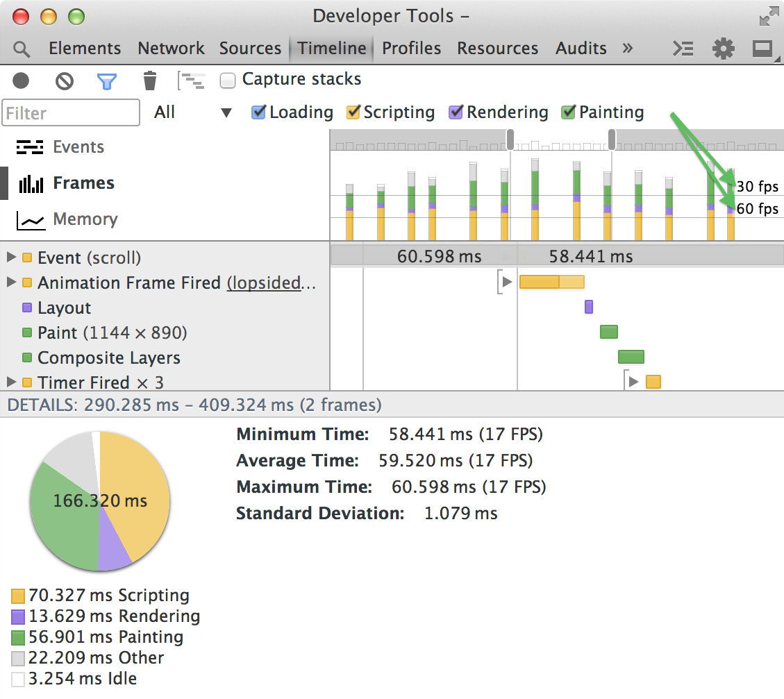784x699 pixels.
Task: Click the dock to window icon
Action: pyautogui.click(x=762, y=49)
